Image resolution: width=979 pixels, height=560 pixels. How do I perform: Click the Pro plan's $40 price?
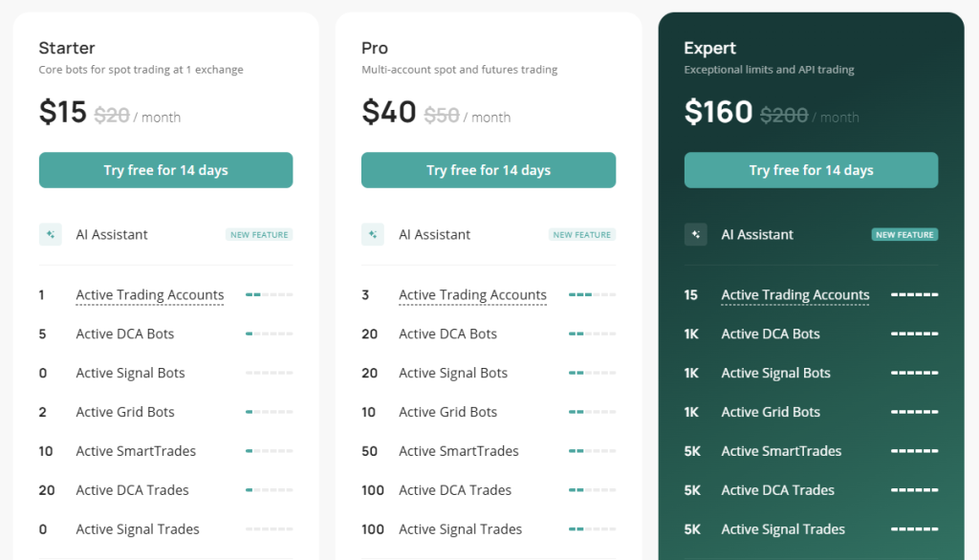[x=388, y=113]
